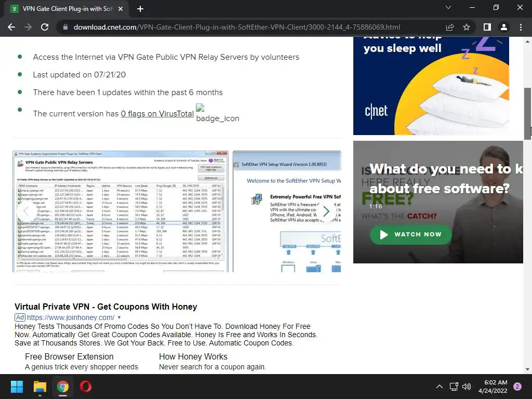
Task: Show next screenshot in carousel
Action: (x=326, y=211)
